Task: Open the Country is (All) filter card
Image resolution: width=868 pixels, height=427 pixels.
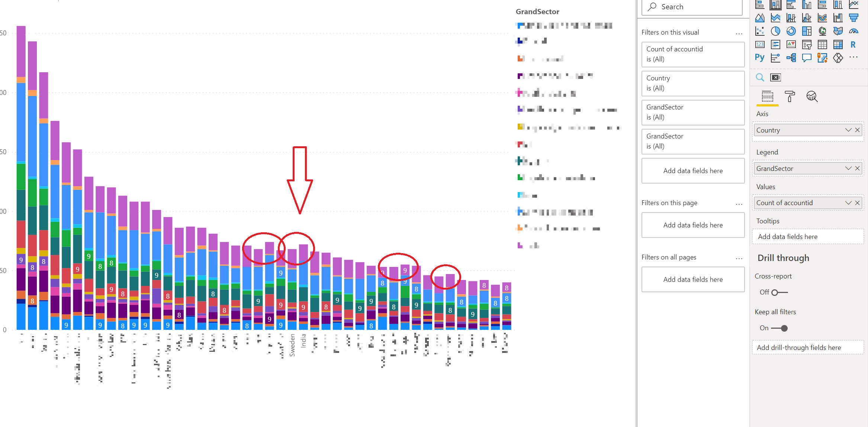Action: (x=693, y=83)
